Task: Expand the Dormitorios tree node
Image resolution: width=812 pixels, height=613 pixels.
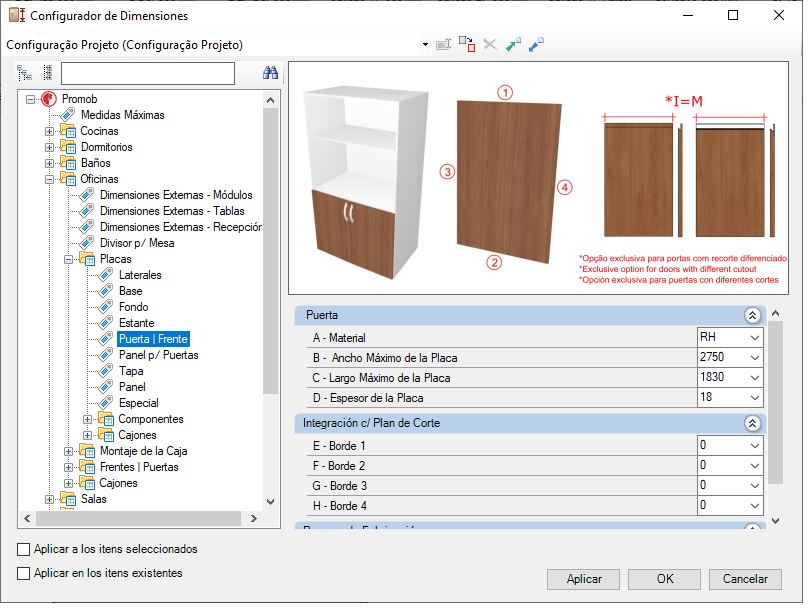Action: pos(49,148)
